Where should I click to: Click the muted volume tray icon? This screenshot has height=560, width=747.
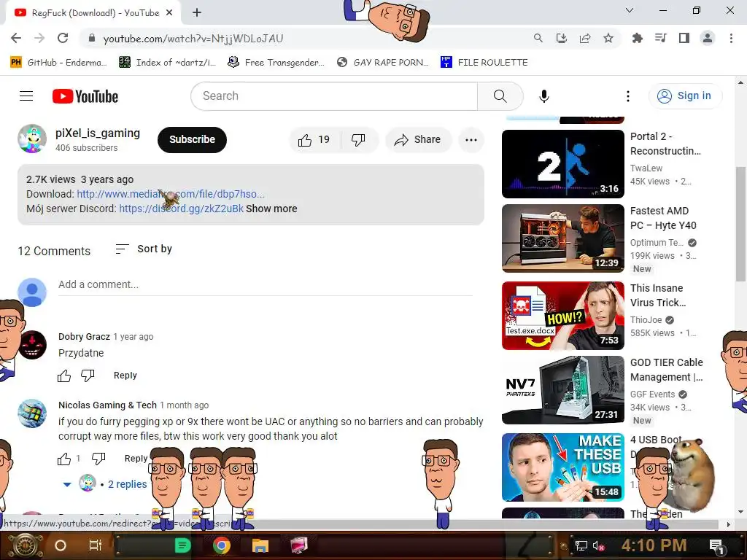pyautogui.click(x=598, y=545)
